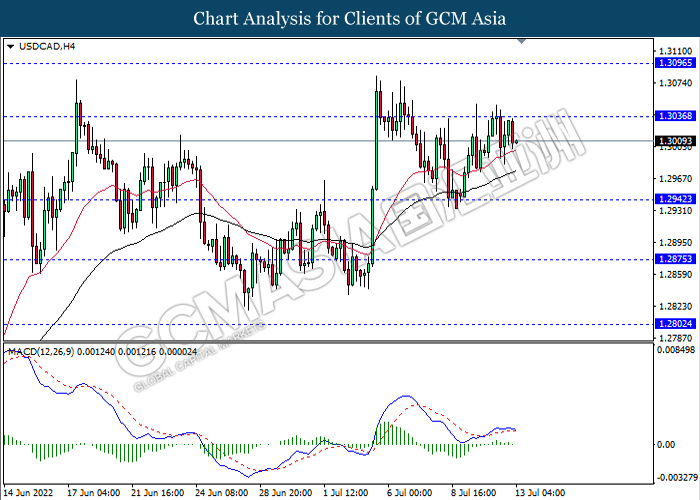
Task: Select the 1.30965 resistance level label
Action: [675, 63]
